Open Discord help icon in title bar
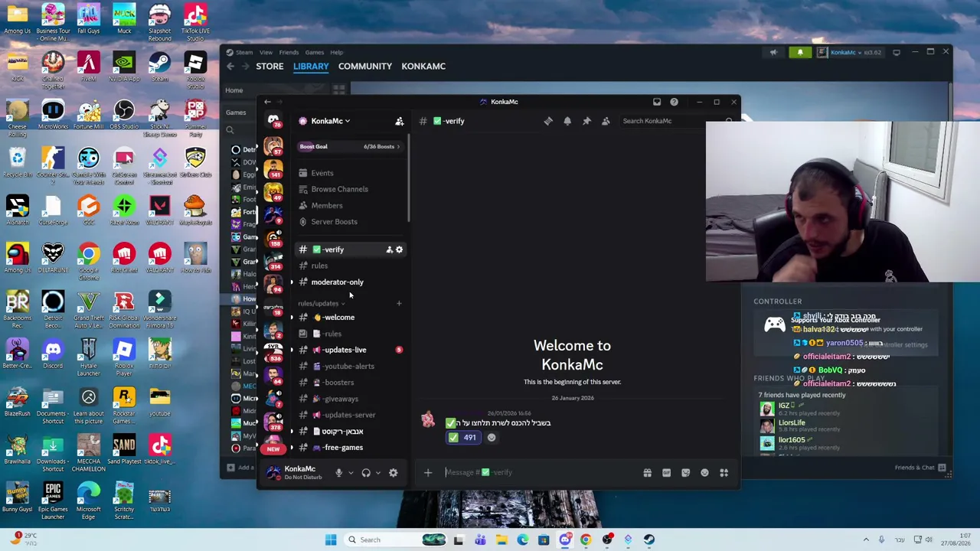The image size is (980, 551). [674, 102]
